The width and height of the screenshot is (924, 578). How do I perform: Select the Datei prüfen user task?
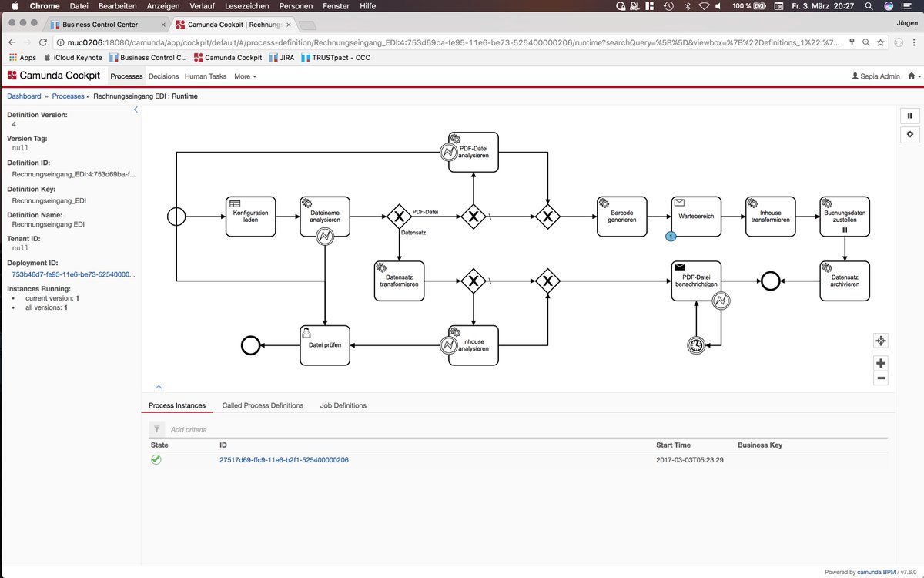(x=325, y=345)
